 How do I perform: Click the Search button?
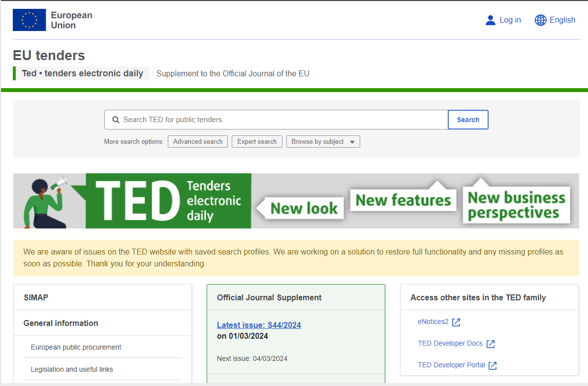pos(467,120)
